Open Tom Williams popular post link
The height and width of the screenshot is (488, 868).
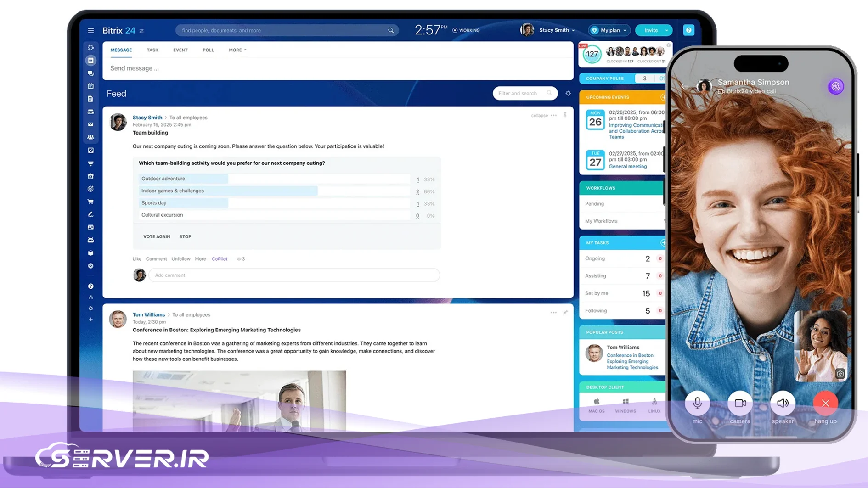click(x=632, y=361)
